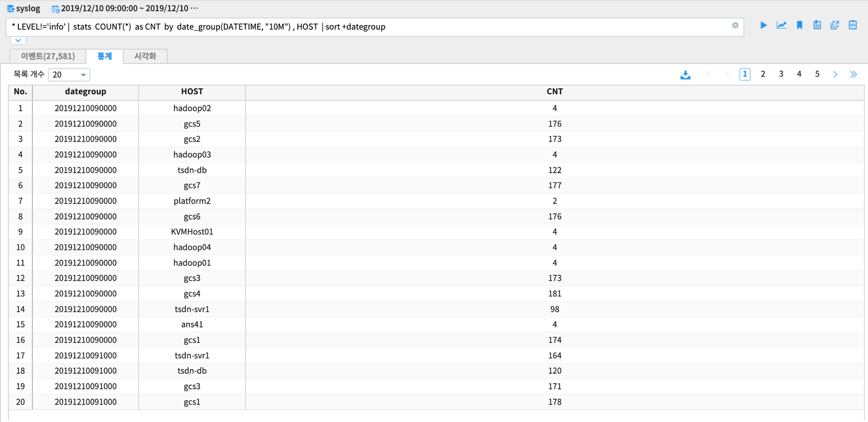
Task: Select the platform2 host cell
Action: [x=192, y=201]
